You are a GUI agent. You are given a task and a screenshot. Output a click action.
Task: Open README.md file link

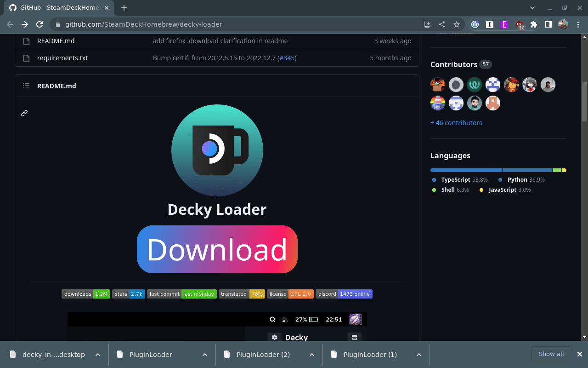(56, 41)
